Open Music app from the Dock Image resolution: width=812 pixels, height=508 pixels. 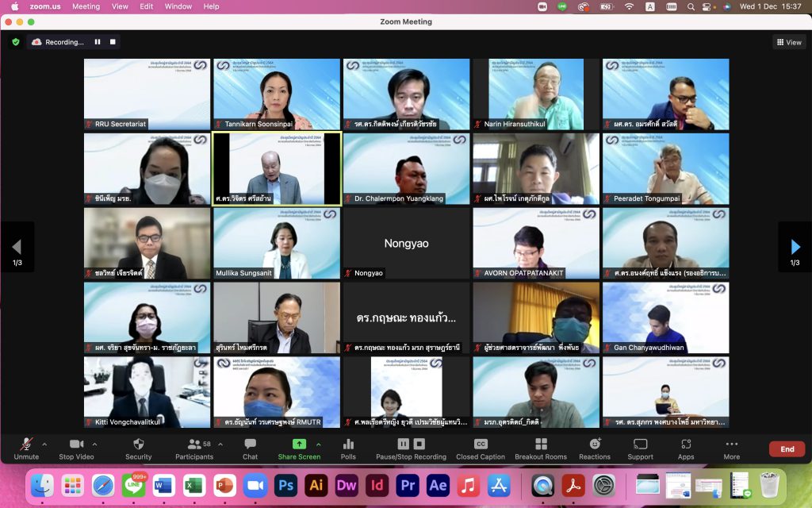click(468, 486)
